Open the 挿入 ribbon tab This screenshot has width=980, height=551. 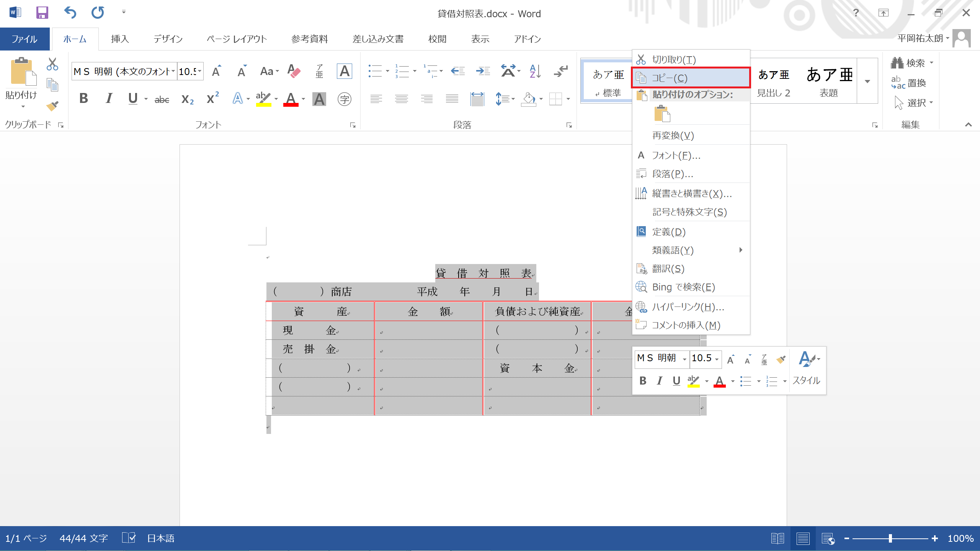119,39
